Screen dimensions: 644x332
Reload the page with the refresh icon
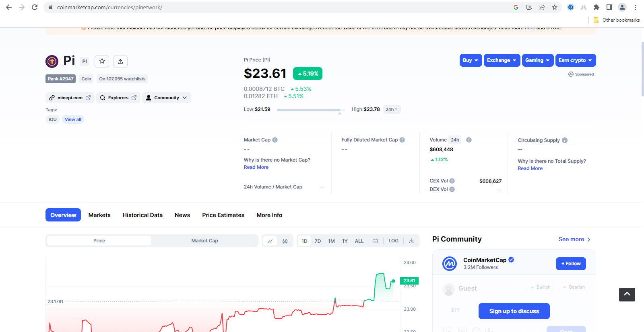coord(35,7)
